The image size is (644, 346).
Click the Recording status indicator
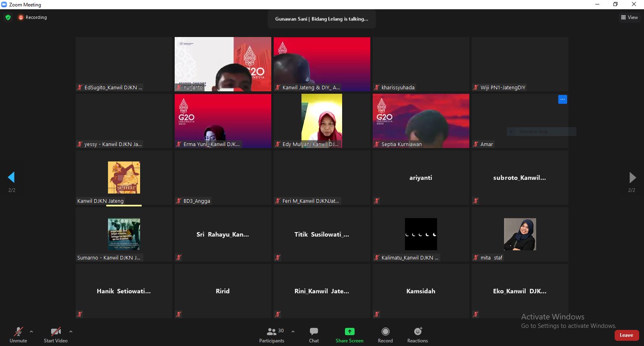[32, 17]
